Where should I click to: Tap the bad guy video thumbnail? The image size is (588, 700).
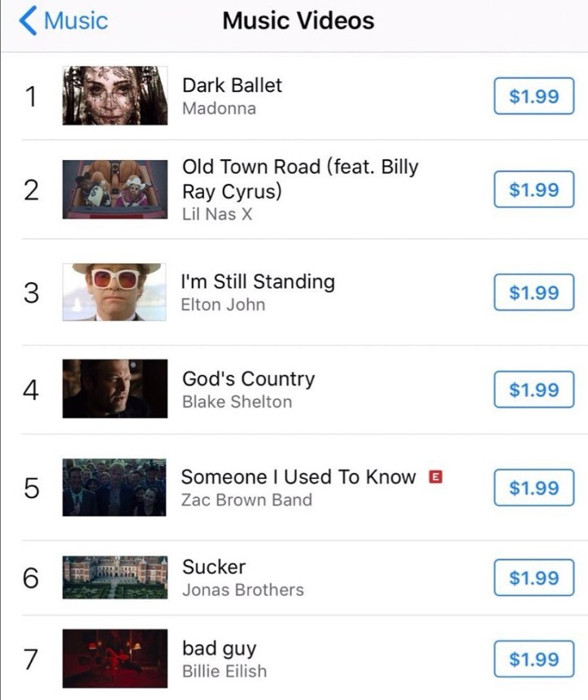[x=115, y=659]
